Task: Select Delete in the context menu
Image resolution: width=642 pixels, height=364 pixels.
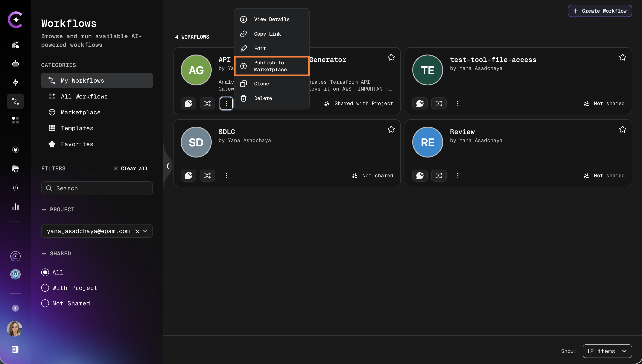Action: pyautogui.click(x=272, y=98)
